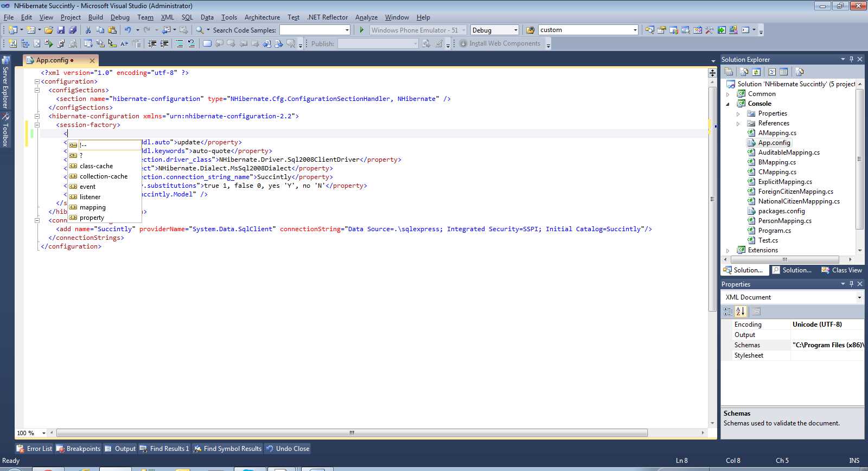Click the editor split-view handle above scrollbar
Screen dimensions: 868x471
(712, 72)
